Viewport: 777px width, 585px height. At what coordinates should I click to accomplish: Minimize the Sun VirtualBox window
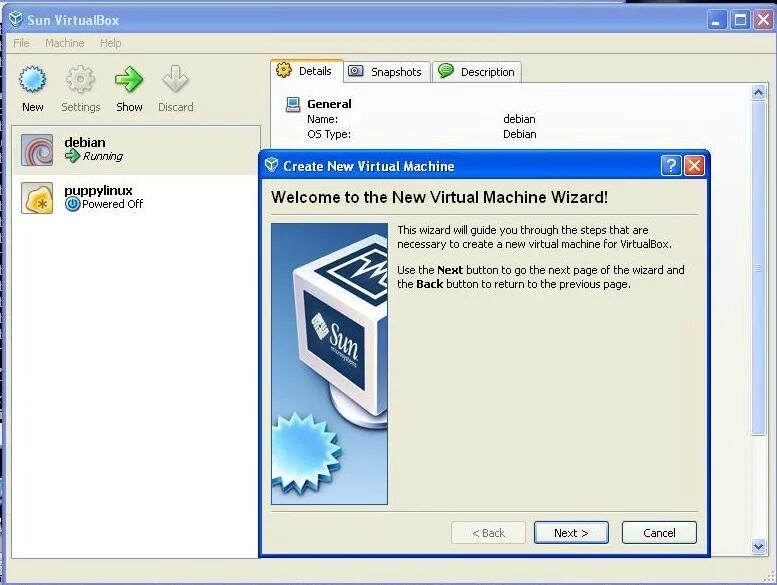pyautogui.click(x=716, y=20)
